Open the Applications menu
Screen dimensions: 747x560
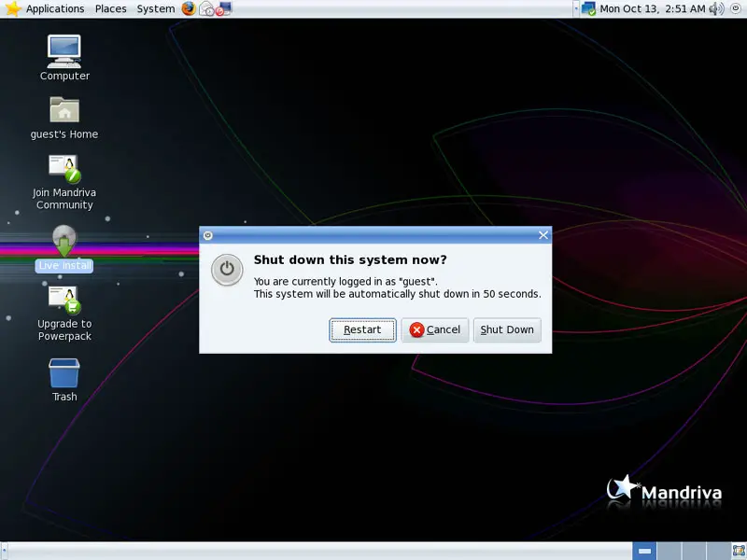[45, 8]
